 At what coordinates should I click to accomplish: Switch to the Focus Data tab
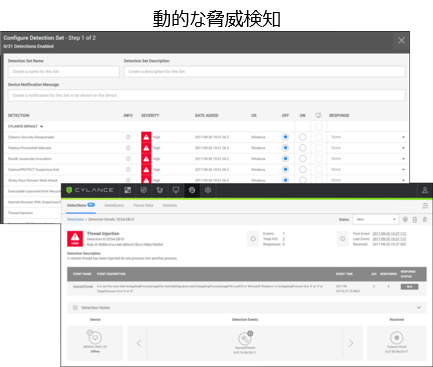[143, 205]
